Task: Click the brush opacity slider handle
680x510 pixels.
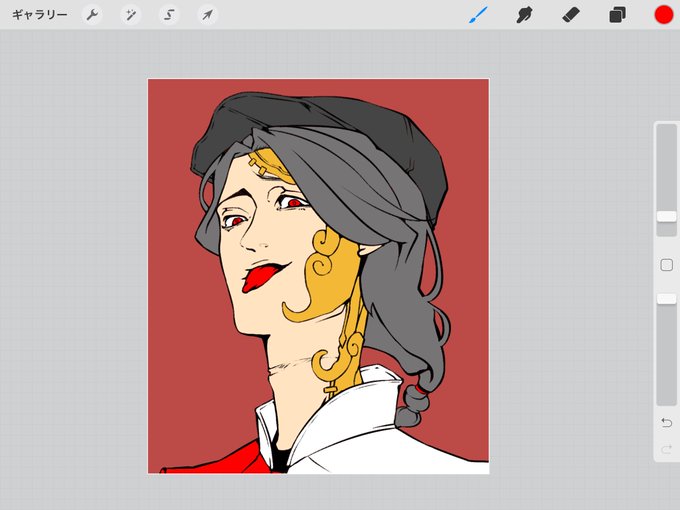Action: click(667, 298)
